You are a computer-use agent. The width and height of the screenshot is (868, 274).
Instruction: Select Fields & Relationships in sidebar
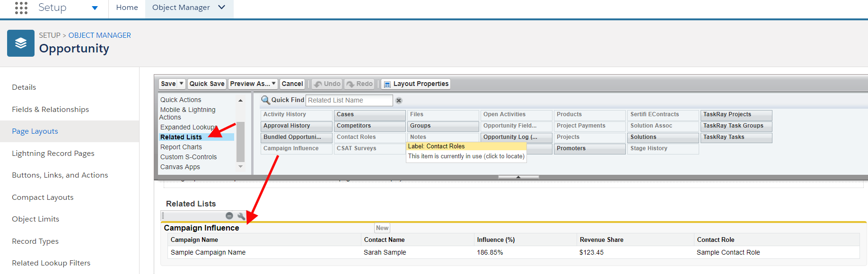(50, 110)
